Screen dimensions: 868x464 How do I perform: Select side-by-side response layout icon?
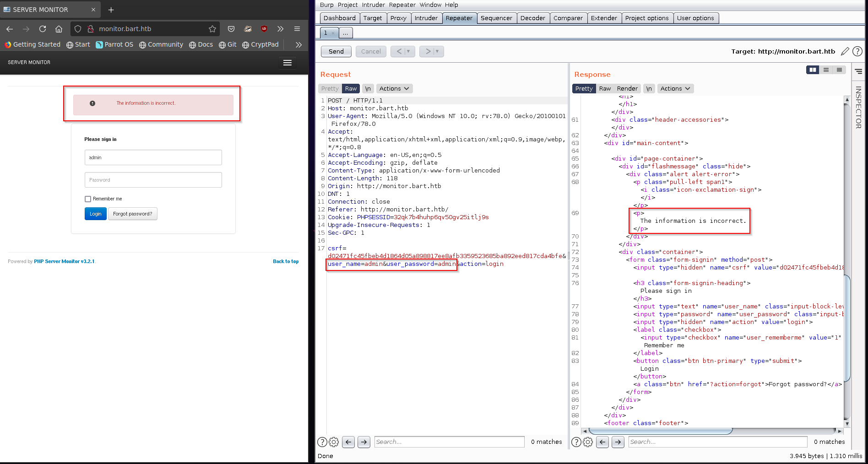pos(813,70)
